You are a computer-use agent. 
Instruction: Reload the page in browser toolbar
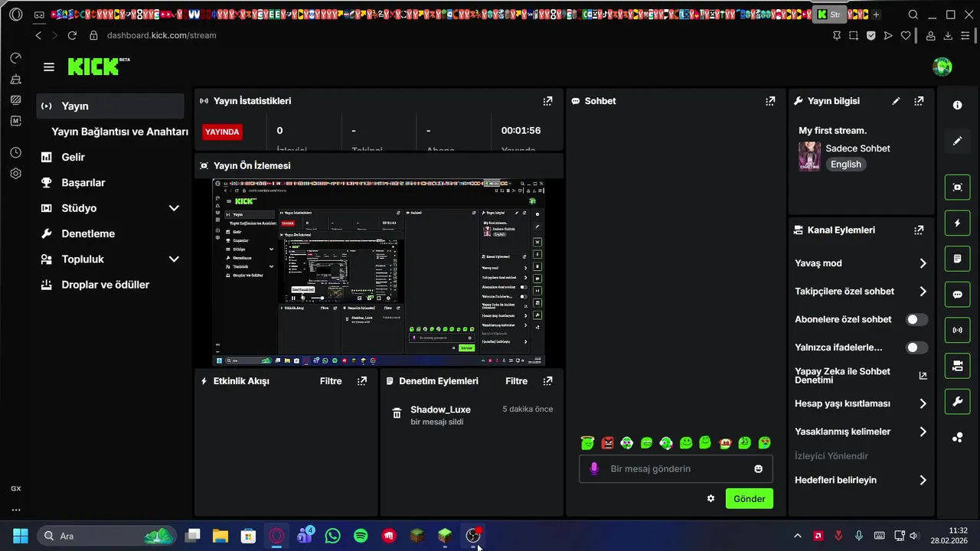tap(72, 35)
